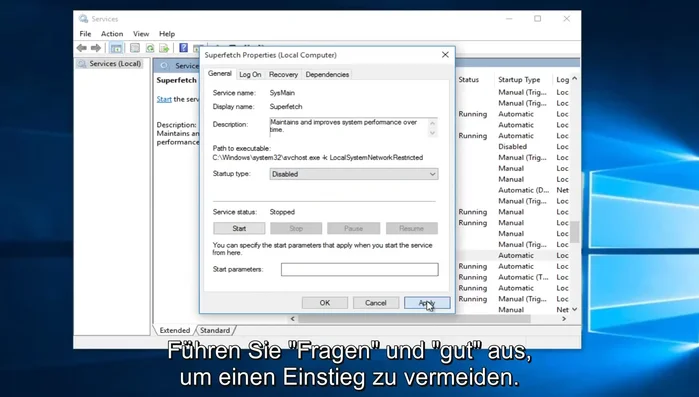This screenshot has width=699, height=397.
Task: Click the svchost.exe executable path text
Action: point(318,158)
